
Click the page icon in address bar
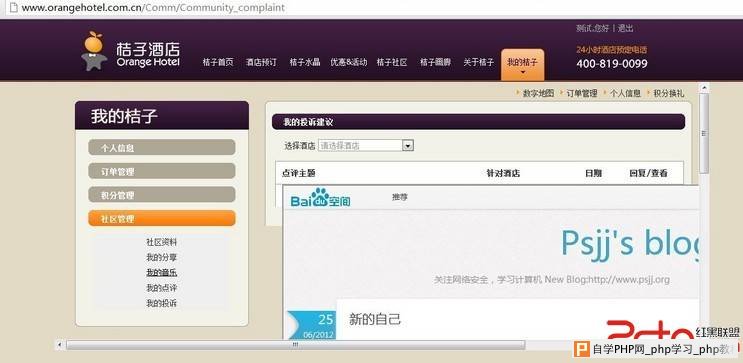(x=13, y=8)
